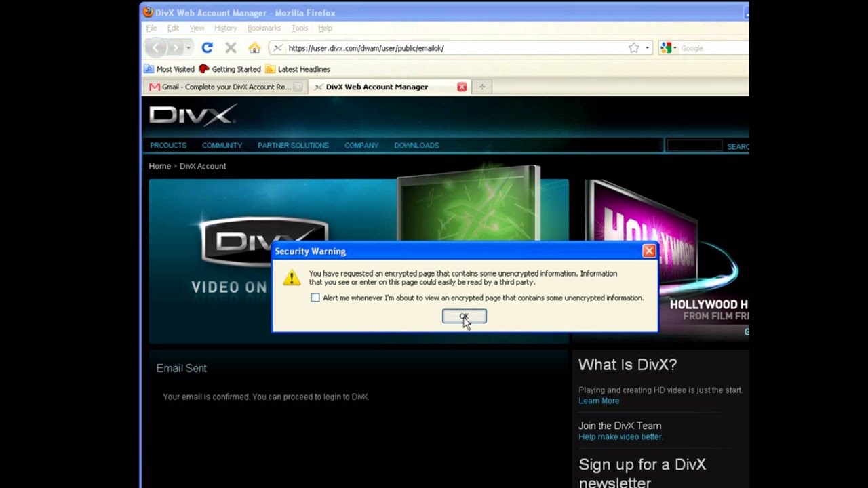Open the Edit menu

coord(173,28)
